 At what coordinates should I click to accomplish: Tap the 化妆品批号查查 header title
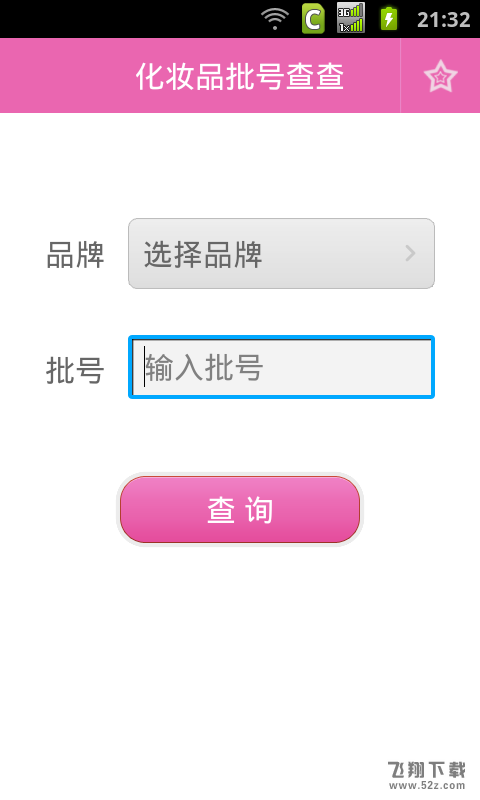(240, 77)
